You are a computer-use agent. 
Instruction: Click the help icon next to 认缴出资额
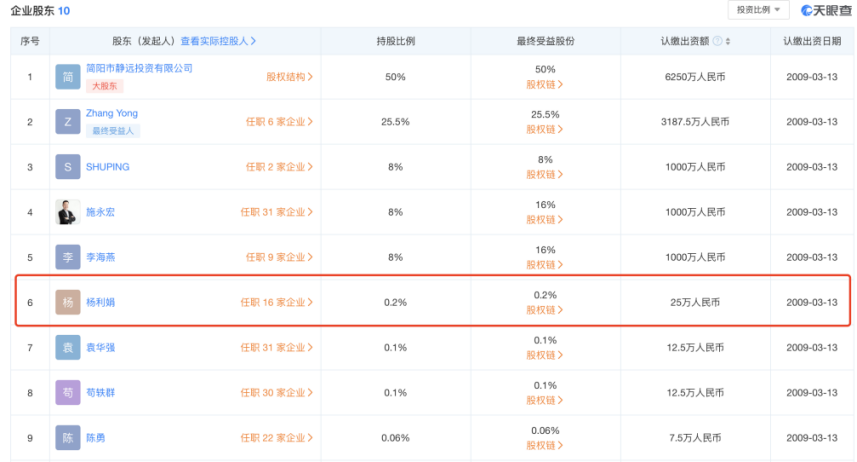(x=717, y=41)
